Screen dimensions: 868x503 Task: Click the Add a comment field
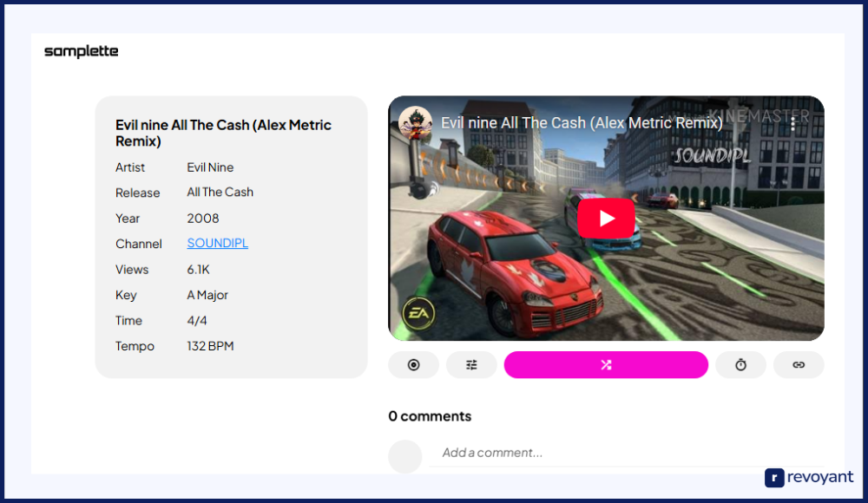627,453
